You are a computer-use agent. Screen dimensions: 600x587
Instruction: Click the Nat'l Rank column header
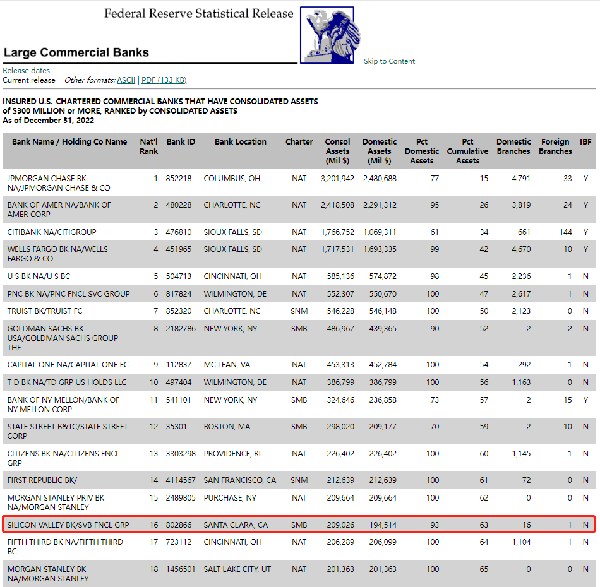pyautogui.click(x=148, y=147)
